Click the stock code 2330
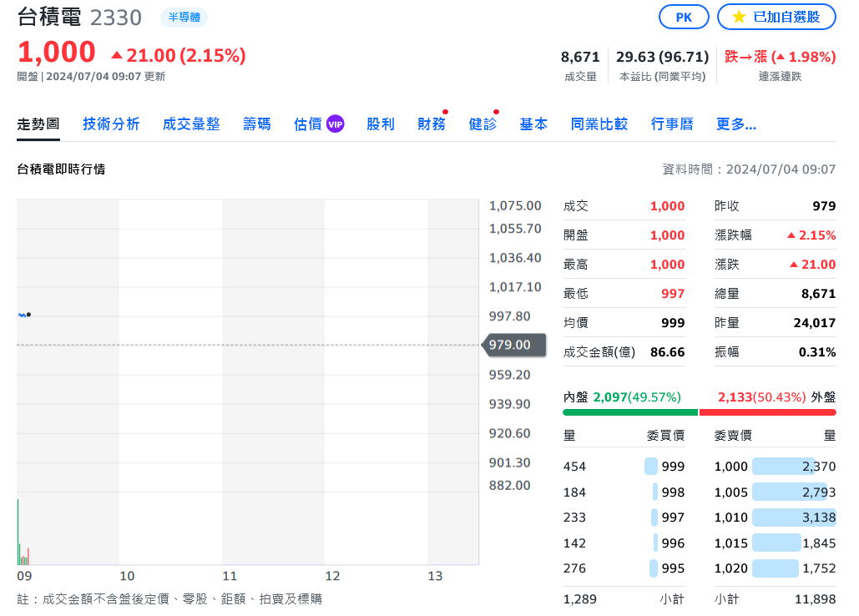859x616 pixels. tap(116, 18)
